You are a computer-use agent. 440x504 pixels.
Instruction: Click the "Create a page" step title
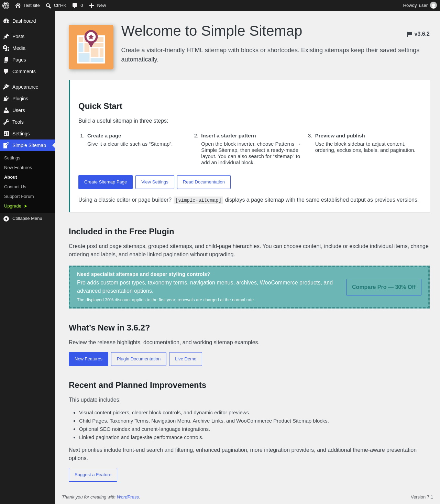pos(104,136)
